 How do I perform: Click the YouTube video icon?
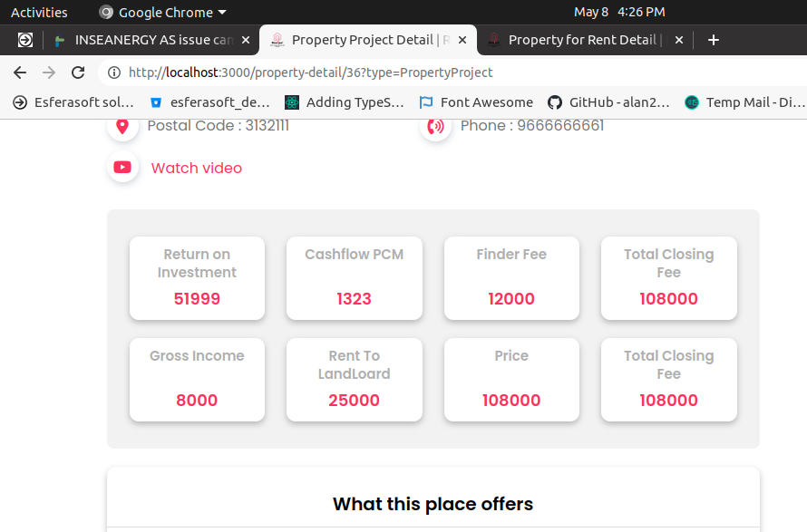click(122, 168)
